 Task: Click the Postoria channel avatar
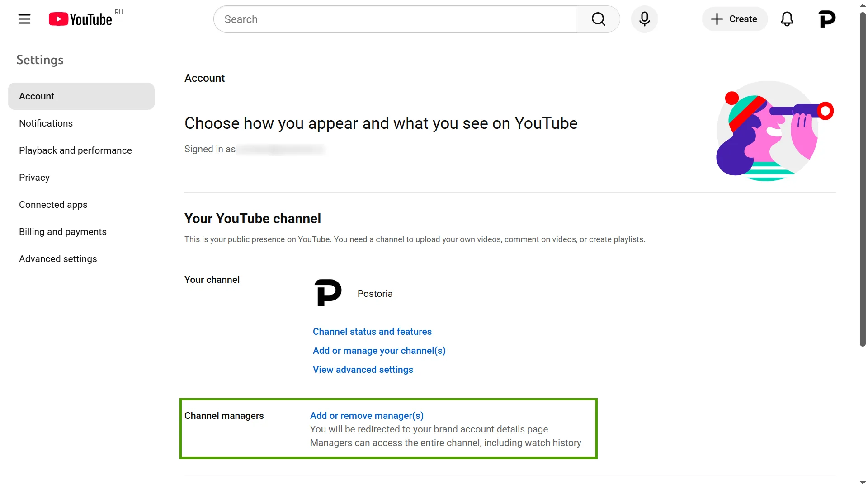pyautogui.click(x=328, y=292)
